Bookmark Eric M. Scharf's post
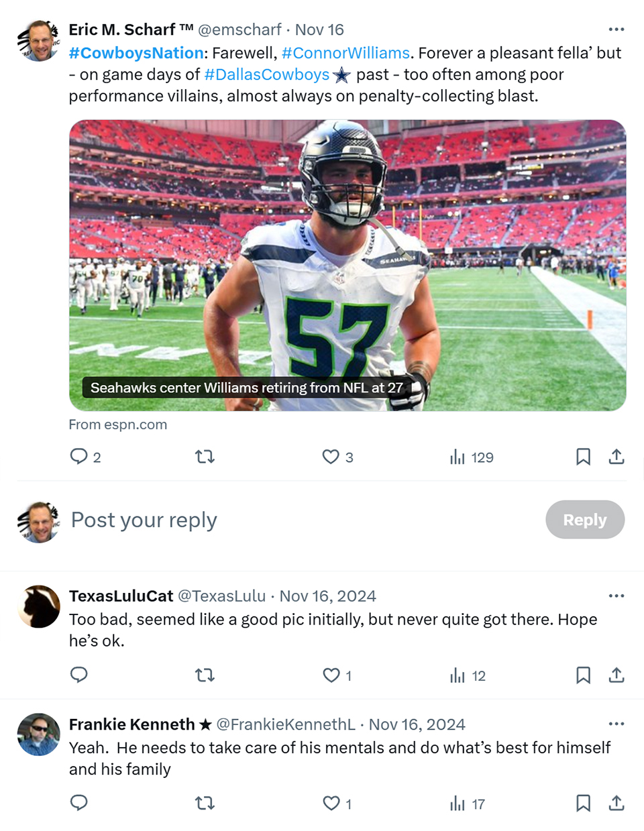The width and height of the screenshot is (644, 831). point(583,457)
